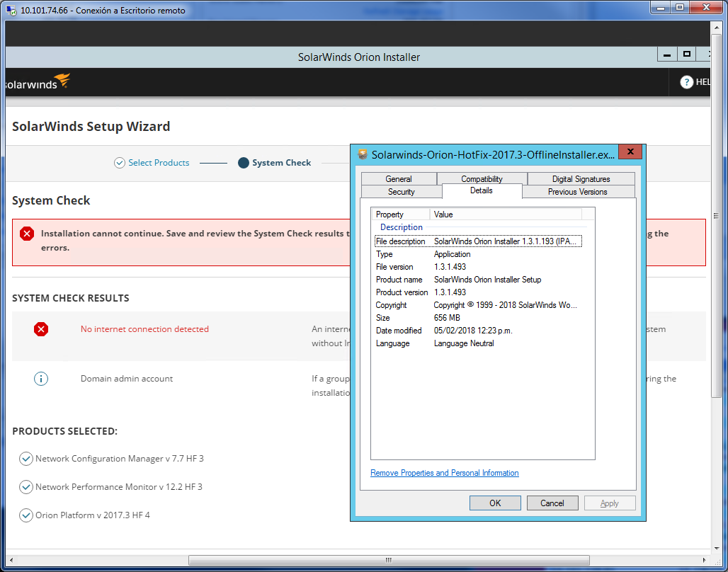Screen dimensions: 728x572
Task: Click the left arrow of horizontal scrollbar
Action: click(10, 561)
